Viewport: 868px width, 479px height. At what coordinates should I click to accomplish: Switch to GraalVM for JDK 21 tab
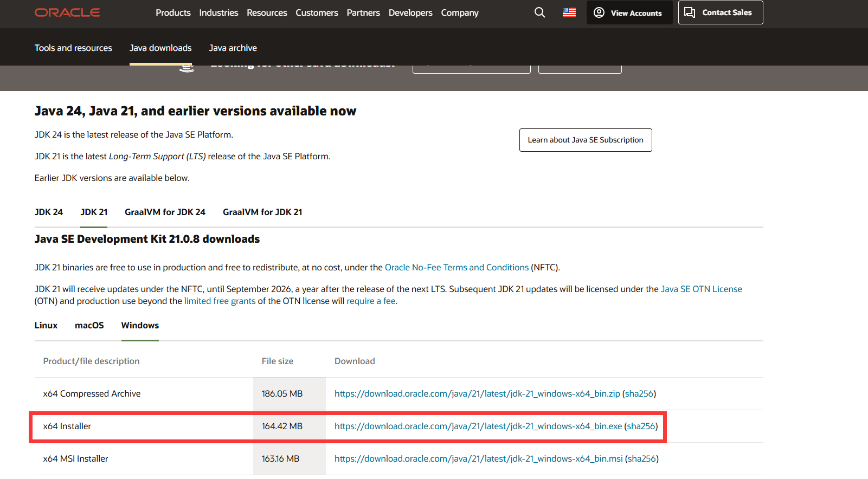262,212
